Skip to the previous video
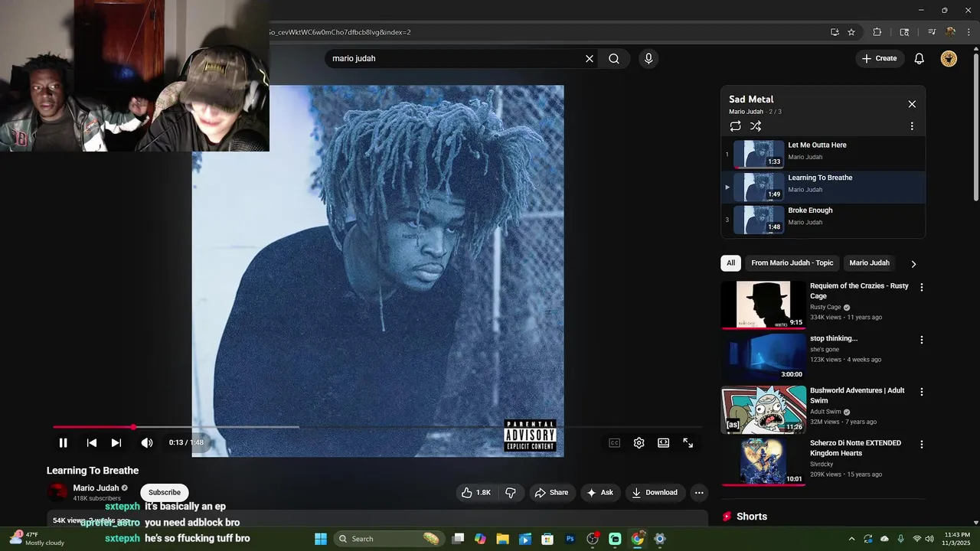This screenshot has height=551, width=980. click(x=91, y=442)
